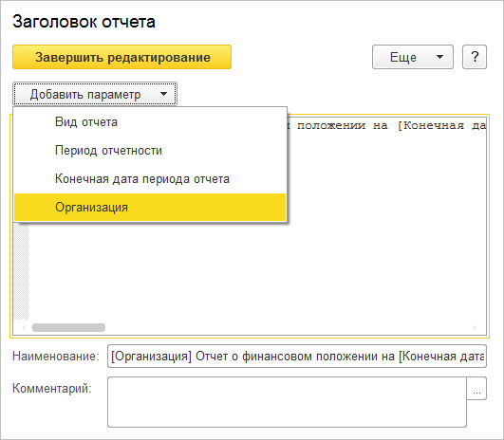
Task: Click the horizontal scrollbar track area
Action: pyautogui.click(x=289, y=327)
